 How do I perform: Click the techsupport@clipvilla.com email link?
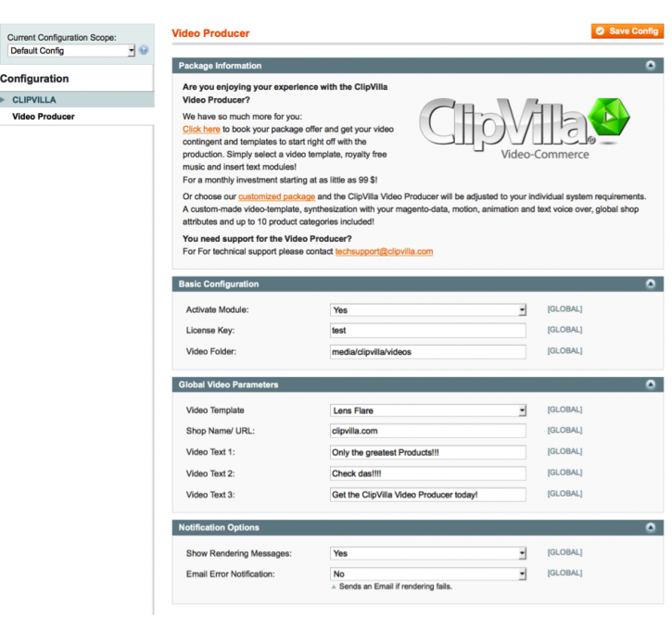point(384,251)
